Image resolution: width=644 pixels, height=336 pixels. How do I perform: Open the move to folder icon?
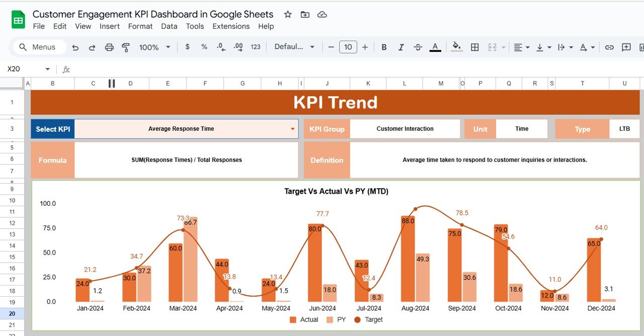tap(305, 14)
